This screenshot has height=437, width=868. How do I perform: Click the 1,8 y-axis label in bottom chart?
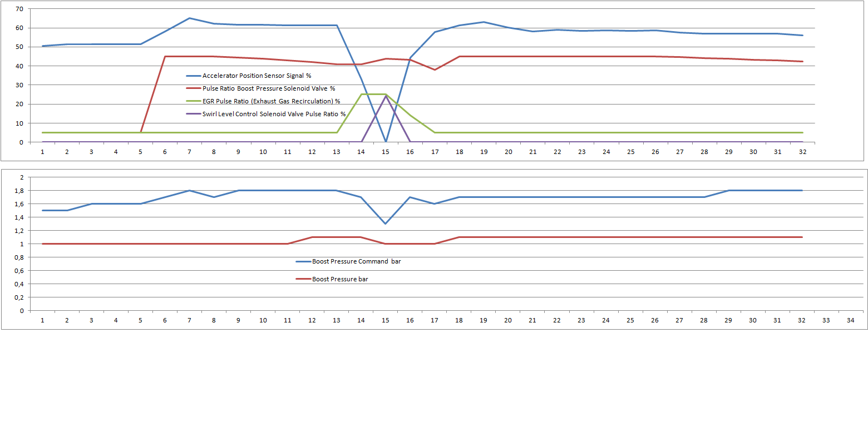[x=20, y=191]
